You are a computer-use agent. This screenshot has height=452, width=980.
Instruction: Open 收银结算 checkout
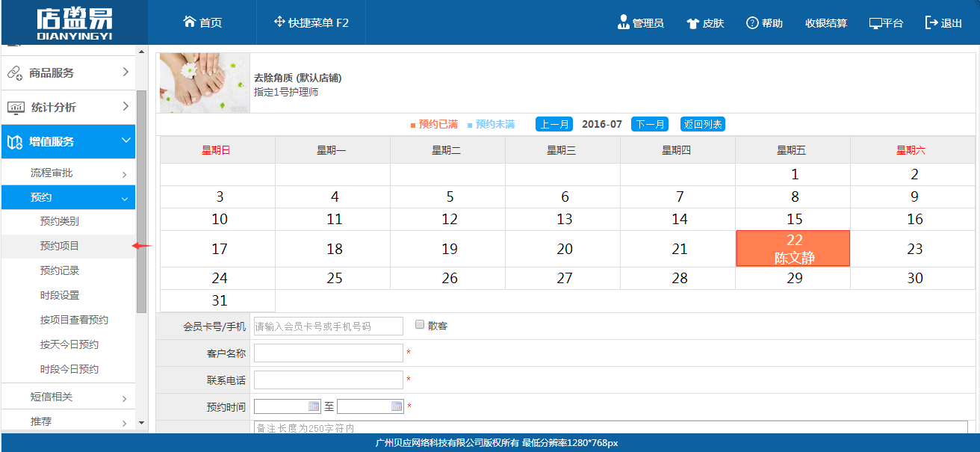(826, 23)
